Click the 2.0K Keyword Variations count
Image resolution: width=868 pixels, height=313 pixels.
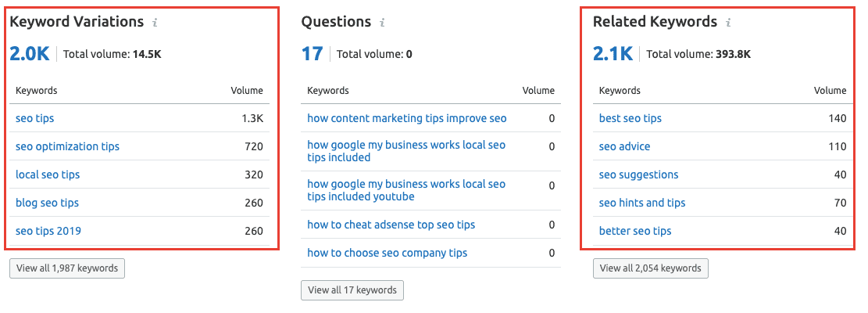(30, 54)
